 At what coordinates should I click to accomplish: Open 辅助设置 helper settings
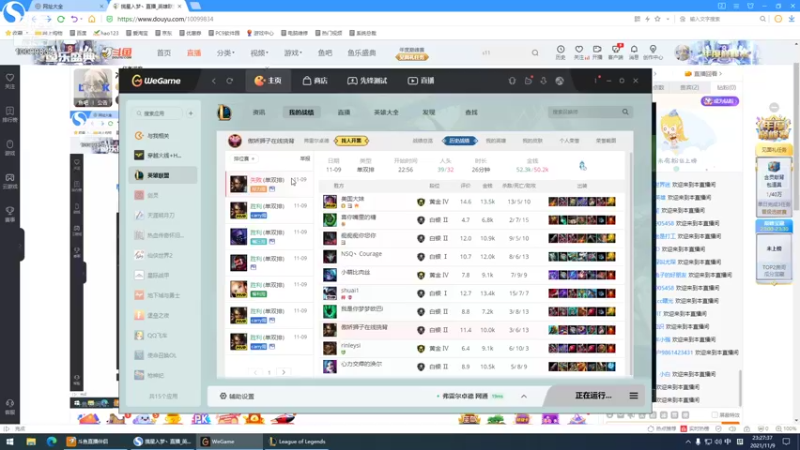tap(237, 396)
